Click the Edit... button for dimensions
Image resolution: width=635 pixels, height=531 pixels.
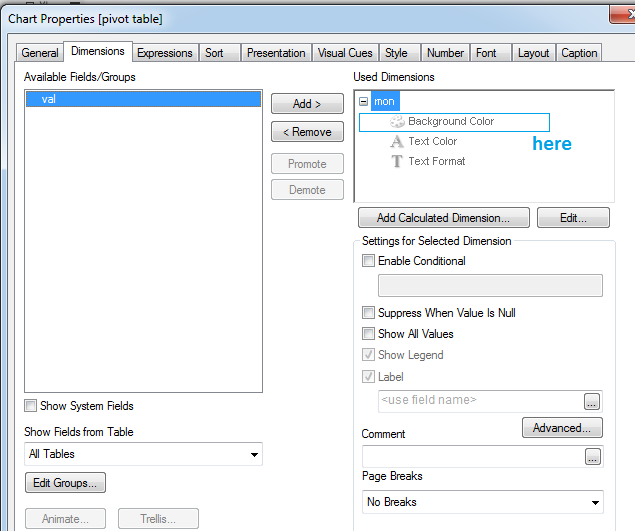573,218
